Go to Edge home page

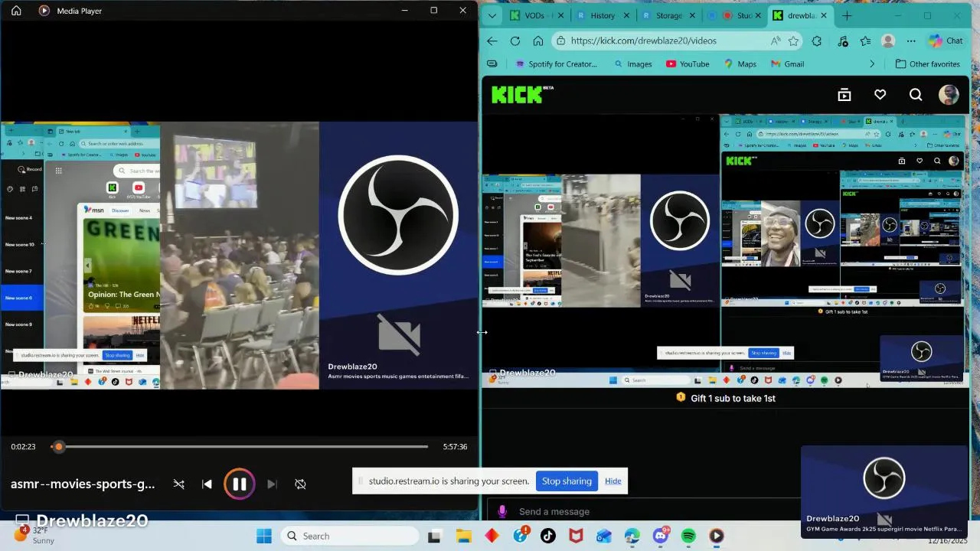coord(538,41)
